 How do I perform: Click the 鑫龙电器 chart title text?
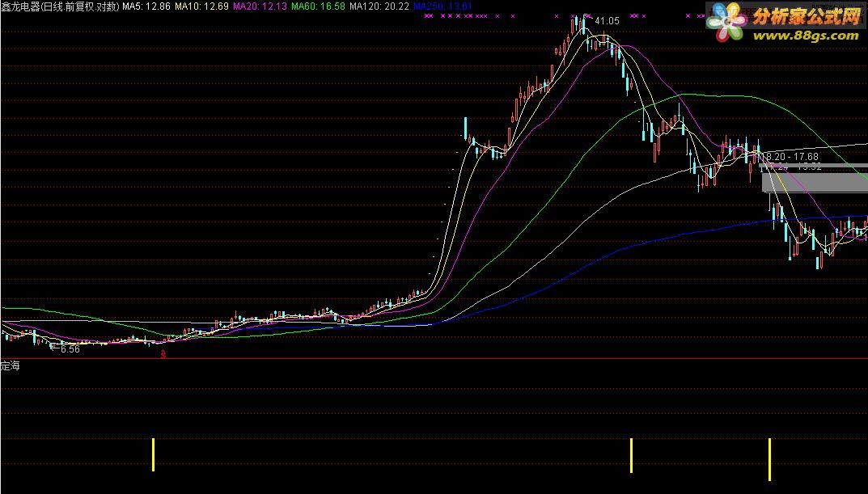coord(60,6)
